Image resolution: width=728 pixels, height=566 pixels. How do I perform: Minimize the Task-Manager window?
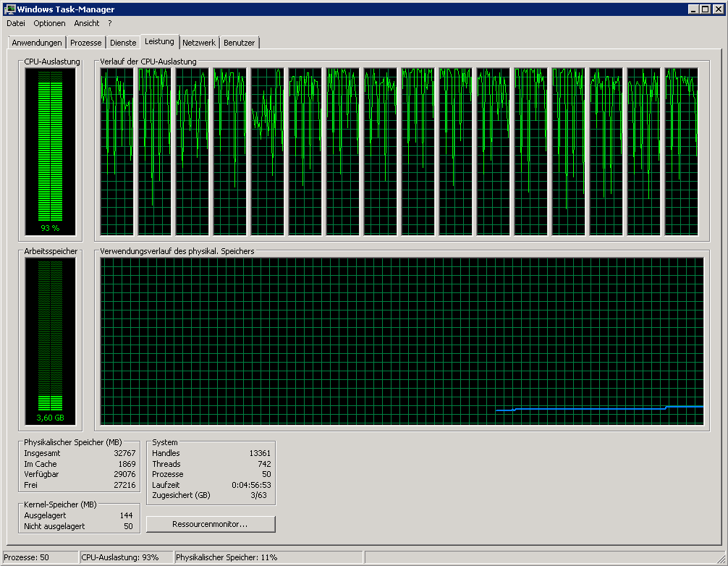coord(693,9)
